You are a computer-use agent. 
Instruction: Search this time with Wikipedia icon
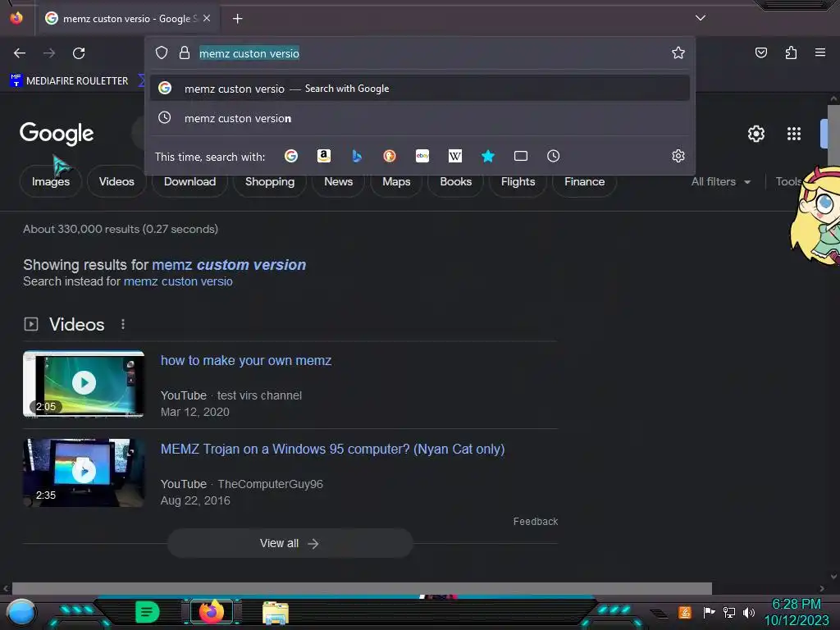(x=454, y=156)
